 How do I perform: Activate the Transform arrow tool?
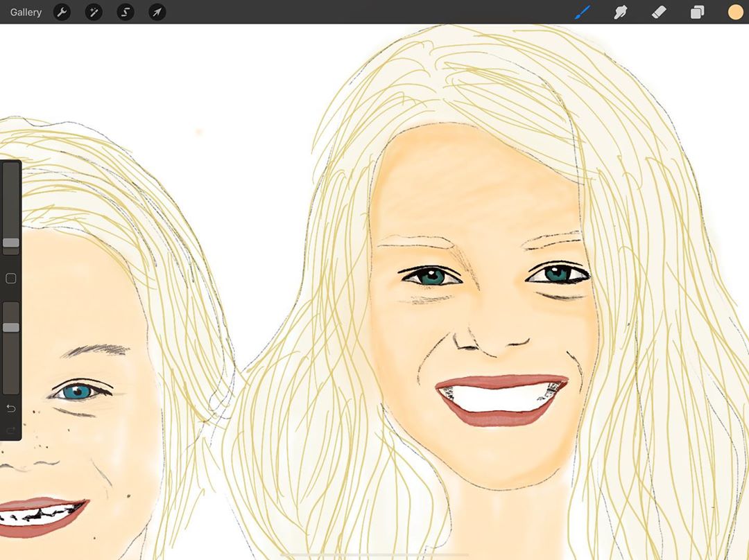tap(157, 12)
